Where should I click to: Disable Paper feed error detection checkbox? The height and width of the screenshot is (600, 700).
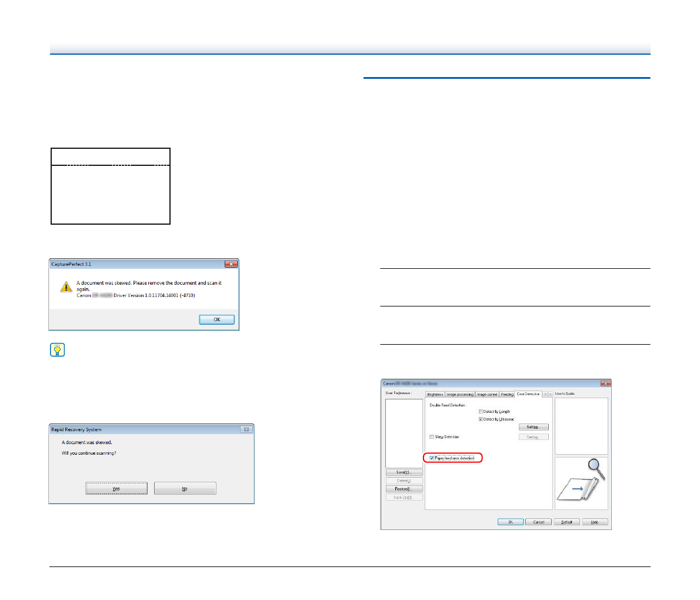[432, 458]
